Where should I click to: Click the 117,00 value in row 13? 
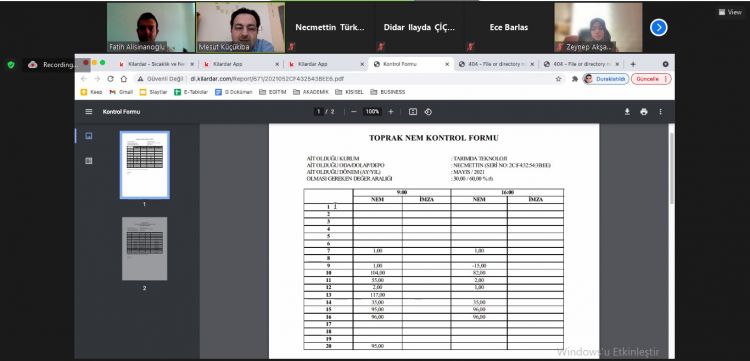click(377, 295)
